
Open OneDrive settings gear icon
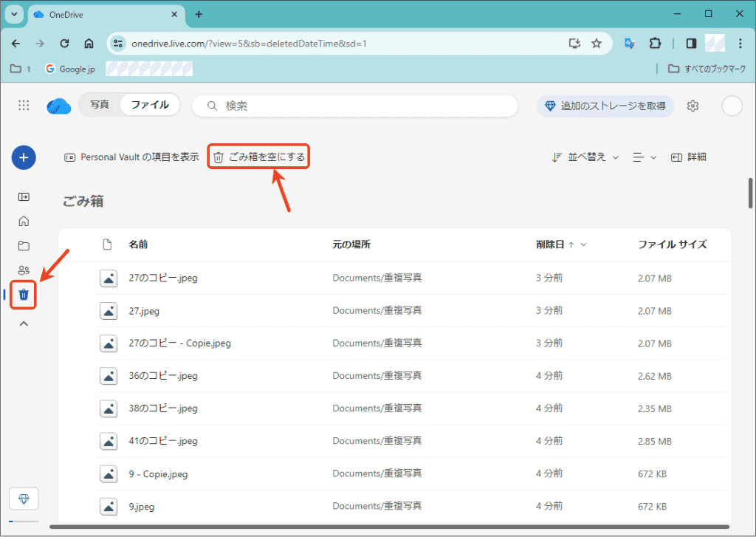tap(693, 106)
